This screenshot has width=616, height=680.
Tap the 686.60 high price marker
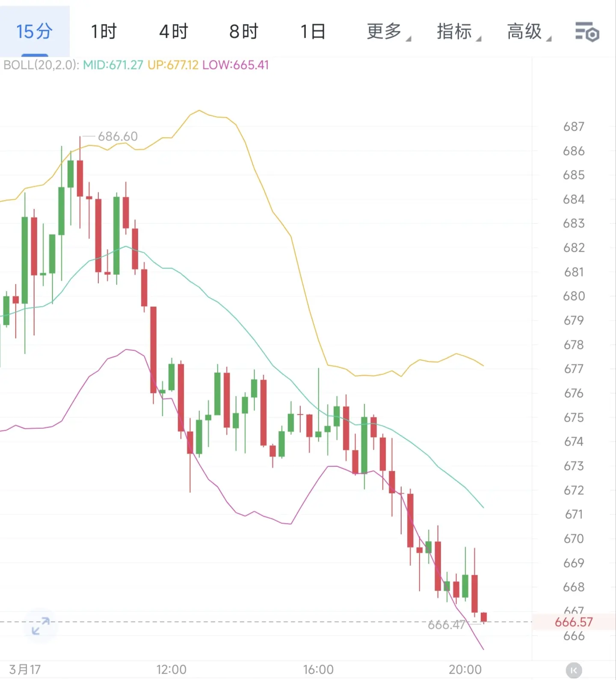pos(118,137)
